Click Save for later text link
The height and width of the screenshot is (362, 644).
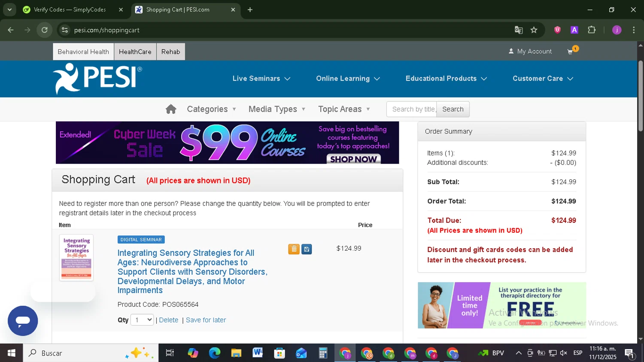point(206,320)
